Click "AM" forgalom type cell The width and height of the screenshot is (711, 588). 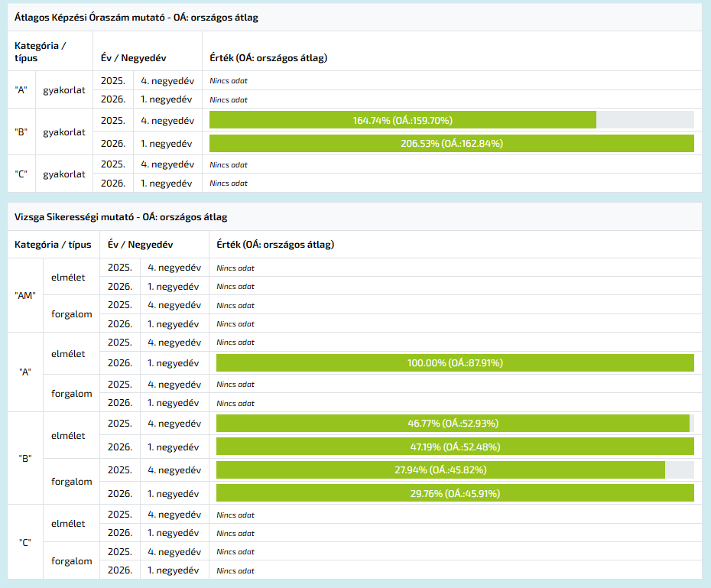coord(71,313)
